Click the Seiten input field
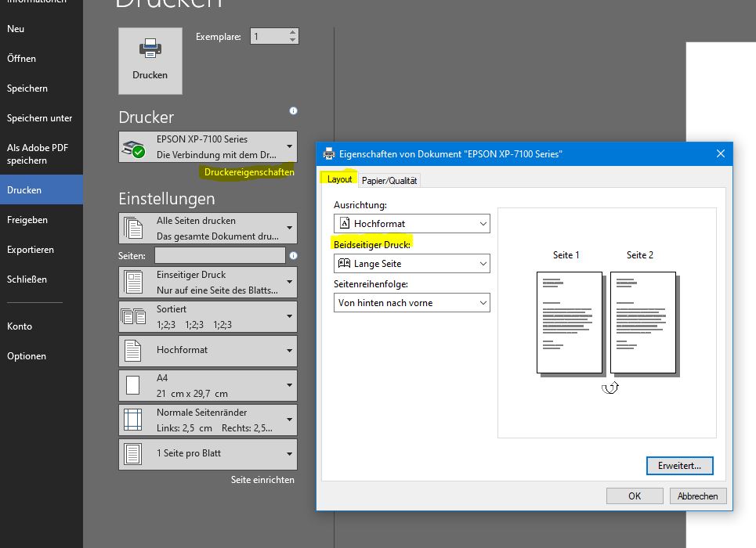The image size is (756, 548). [220, 255]
